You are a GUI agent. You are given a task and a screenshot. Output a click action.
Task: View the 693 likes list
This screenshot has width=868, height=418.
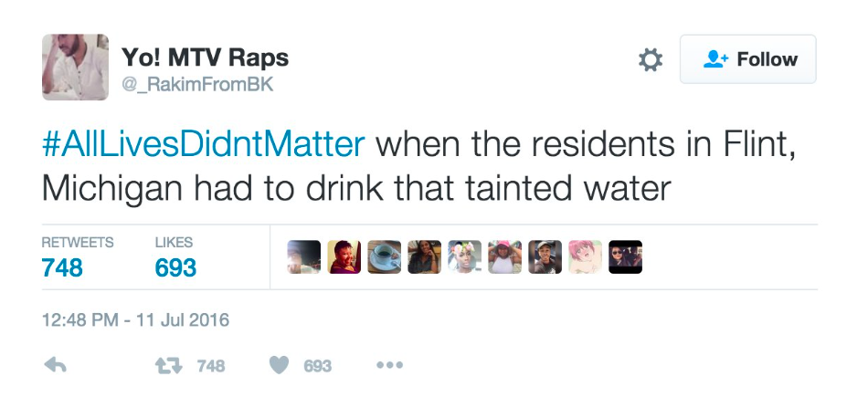175,257
